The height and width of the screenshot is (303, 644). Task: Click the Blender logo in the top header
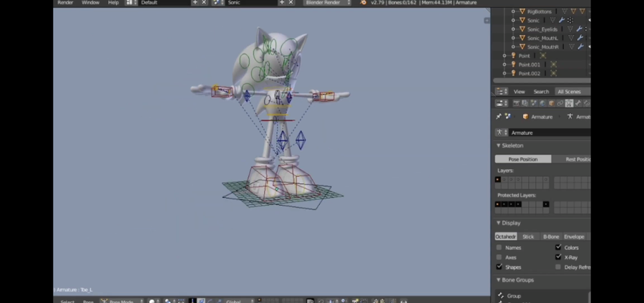tap(363, 2)
